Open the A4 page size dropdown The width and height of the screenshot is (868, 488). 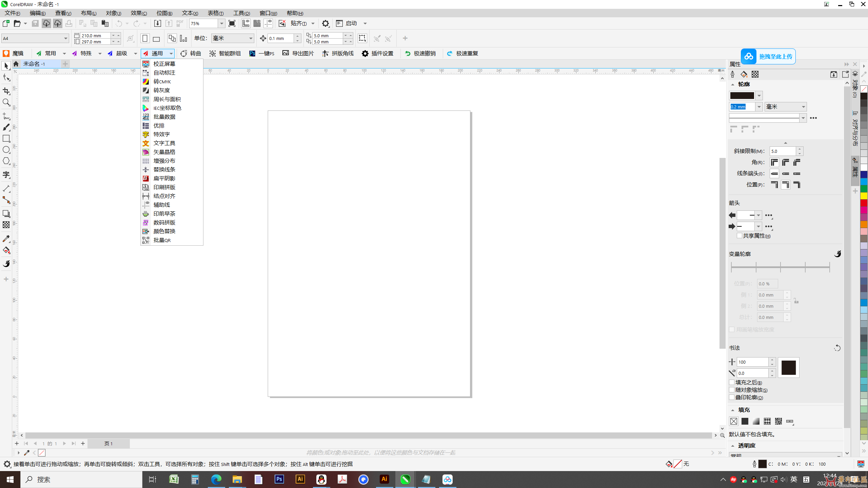click(x=65, y=38)
